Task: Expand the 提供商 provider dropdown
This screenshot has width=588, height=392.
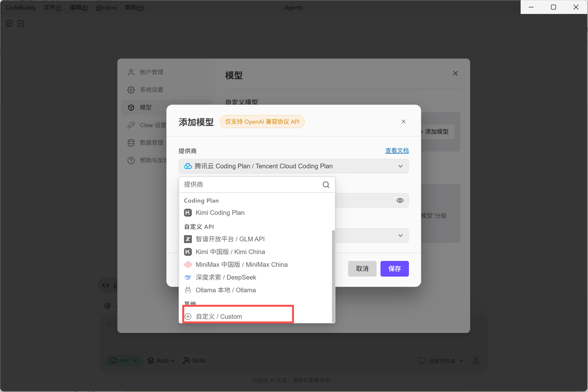Action: (x=294, y=166)
